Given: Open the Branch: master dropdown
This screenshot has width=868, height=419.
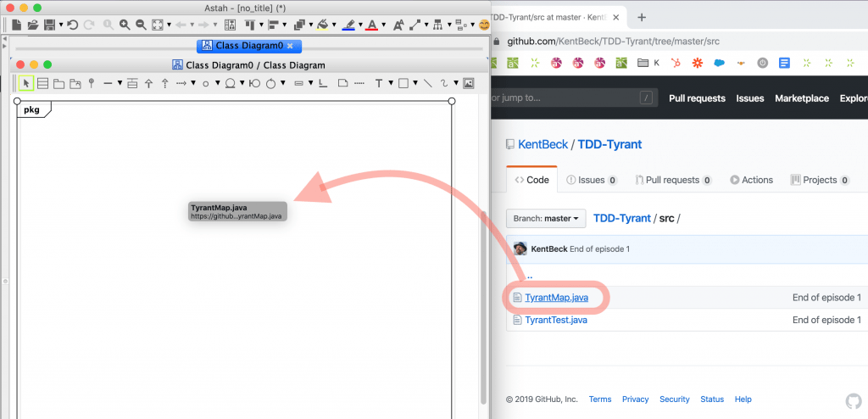Looking at the screenshot, I should coord(545,218).
